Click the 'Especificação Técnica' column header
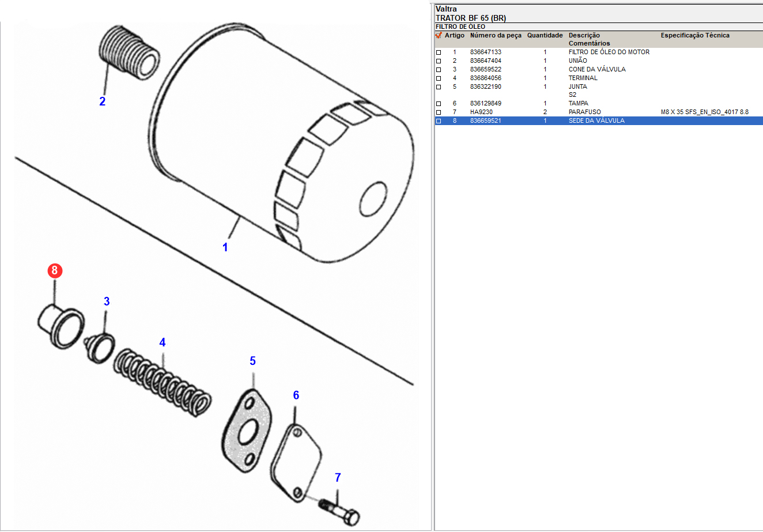The width and height of the screenshot is (763, 532). click(694, 36)
